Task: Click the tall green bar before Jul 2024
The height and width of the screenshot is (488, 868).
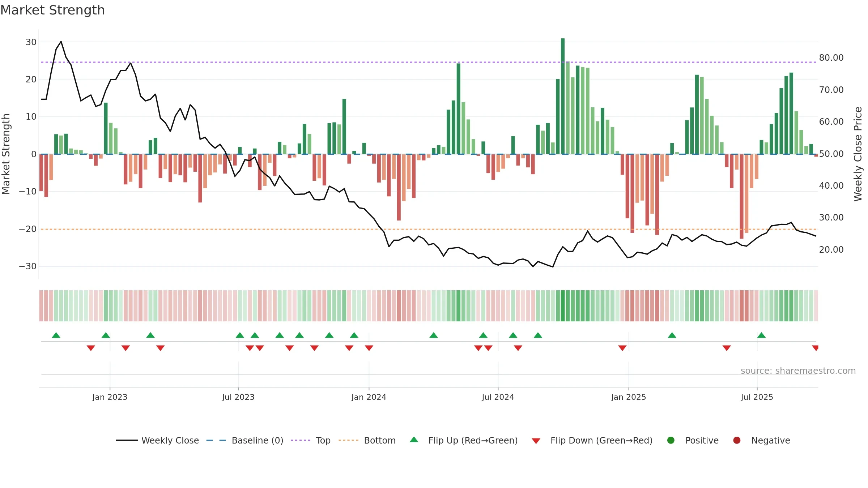Action: tap(458, 109)
